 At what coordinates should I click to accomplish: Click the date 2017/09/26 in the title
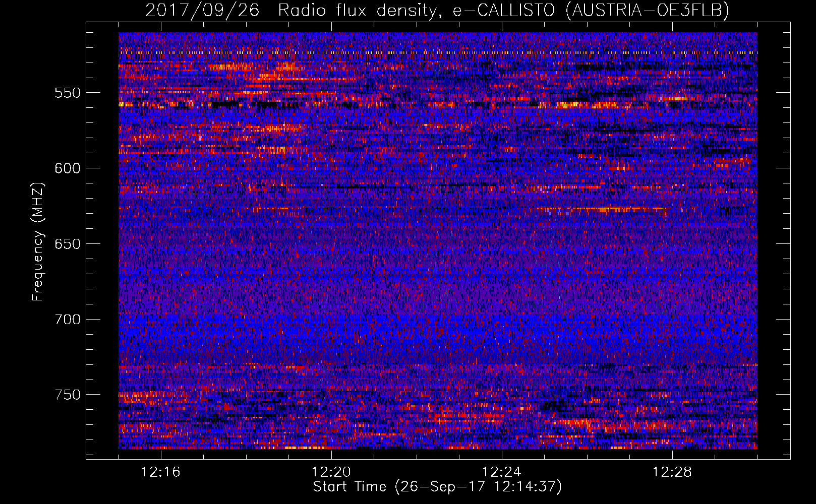pos(202,10)
